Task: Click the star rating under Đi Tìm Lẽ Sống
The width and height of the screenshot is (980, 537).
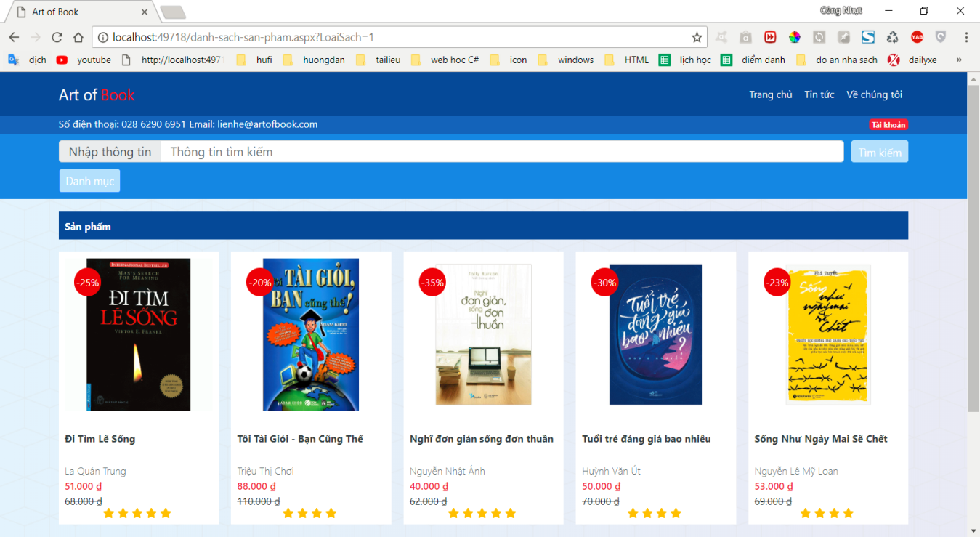Action: (x=137, y=513)
